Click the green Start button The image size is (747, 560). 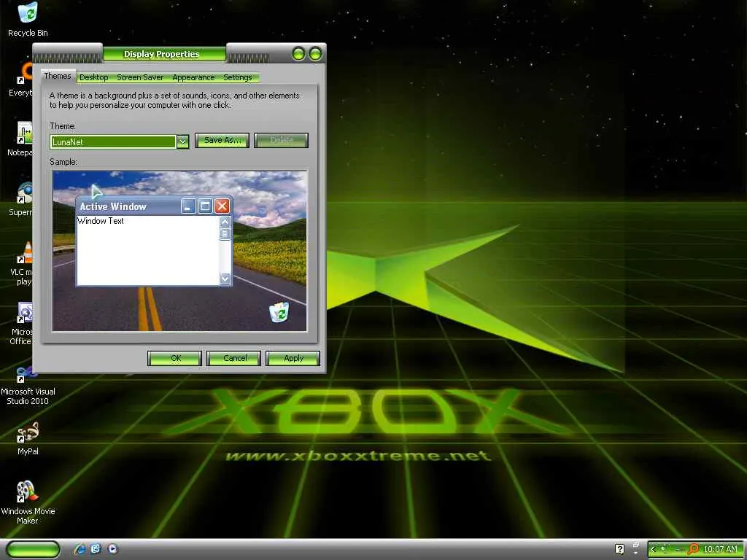click(x=33, y=549)
